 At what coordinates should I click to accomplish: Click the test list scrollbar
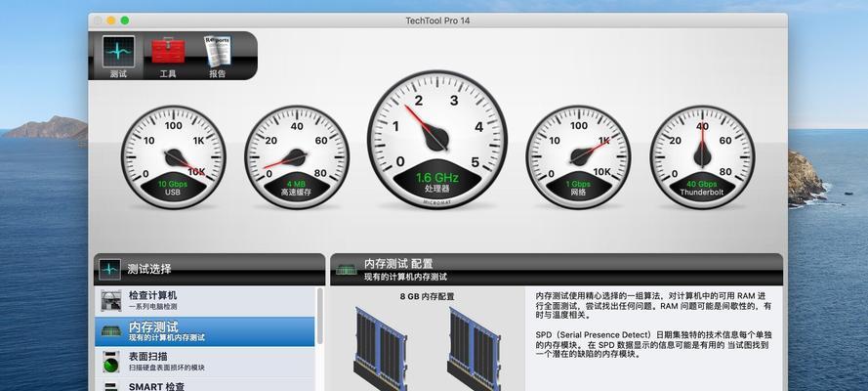tap(320, 317)
